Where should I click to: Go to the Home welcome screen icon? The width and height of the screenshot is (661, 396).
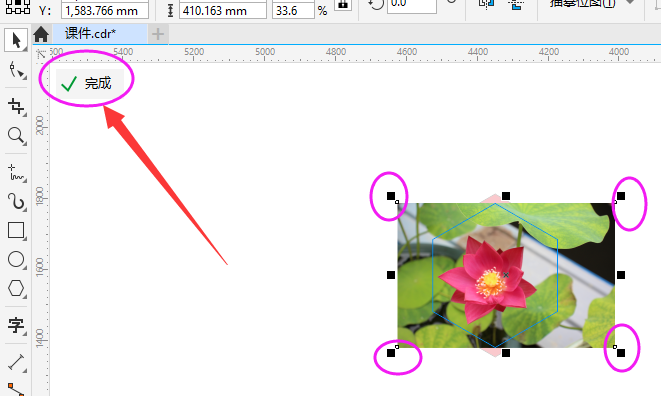pyautogui.click(x=41, y=34)
